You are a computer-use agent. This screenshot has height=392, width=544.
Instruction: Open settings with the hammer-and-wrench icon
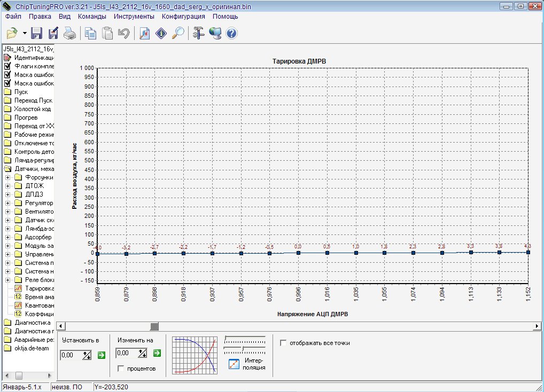(199, 34)
